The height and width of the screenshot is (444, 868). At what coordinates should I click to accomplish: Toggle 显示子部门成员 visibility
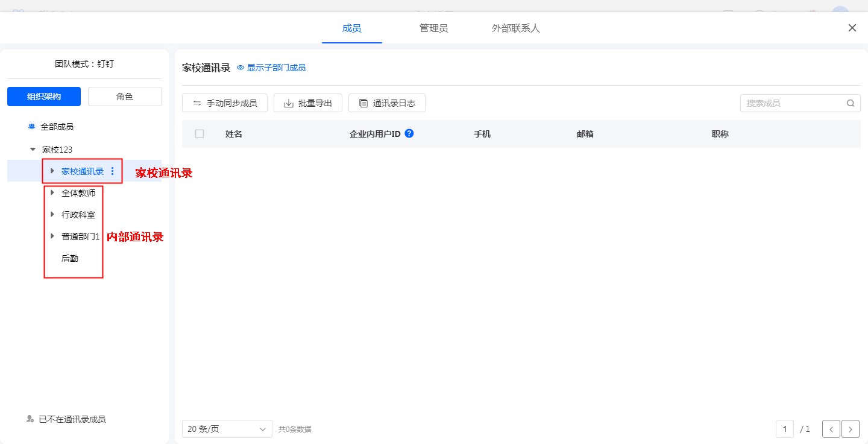click(271, 68)
